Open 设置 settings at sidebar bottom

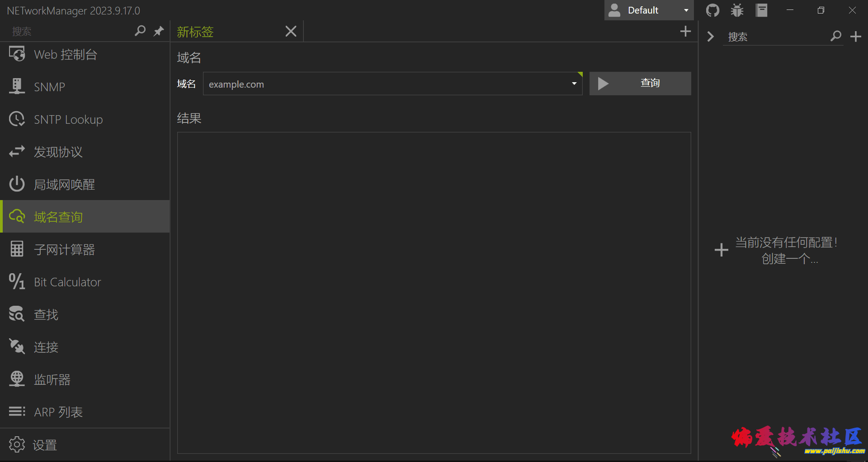point(44,445)
